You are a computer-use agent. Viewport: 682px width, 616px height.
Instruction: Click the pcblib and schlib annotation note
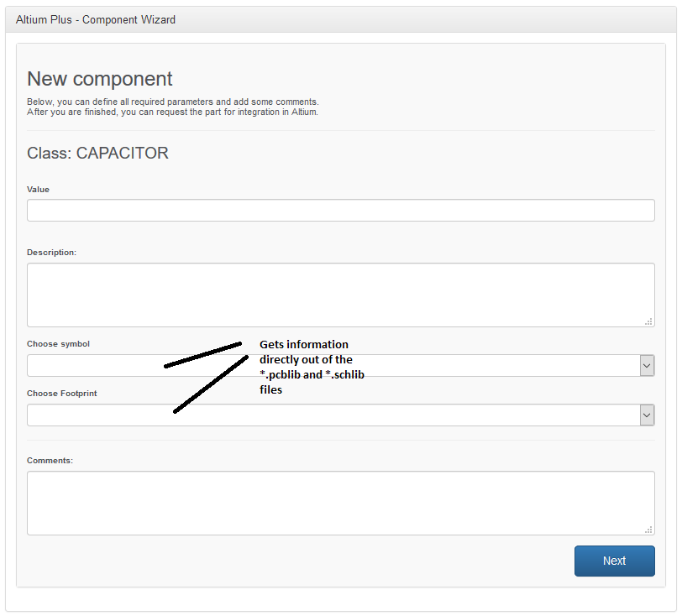(312, 367)
